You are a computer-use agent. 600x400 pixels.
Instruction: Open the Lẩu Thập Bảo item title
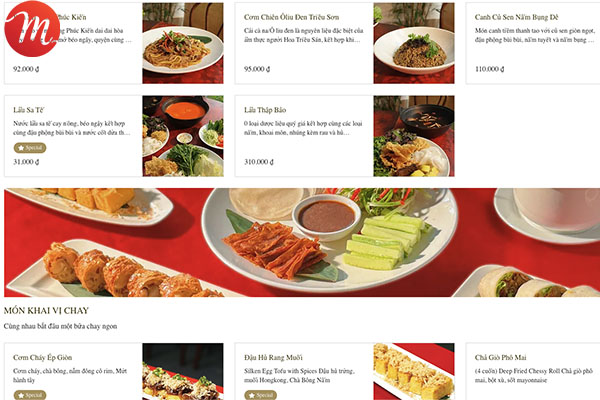point(265,110)
